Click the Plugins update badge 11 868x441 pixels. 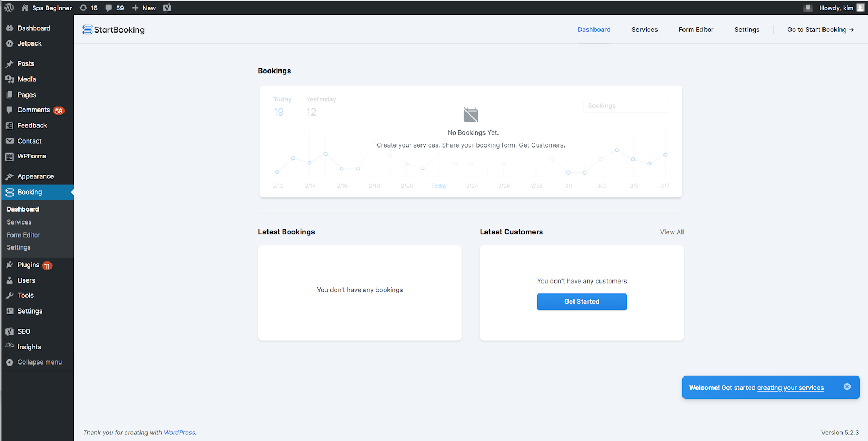point(47,266)
